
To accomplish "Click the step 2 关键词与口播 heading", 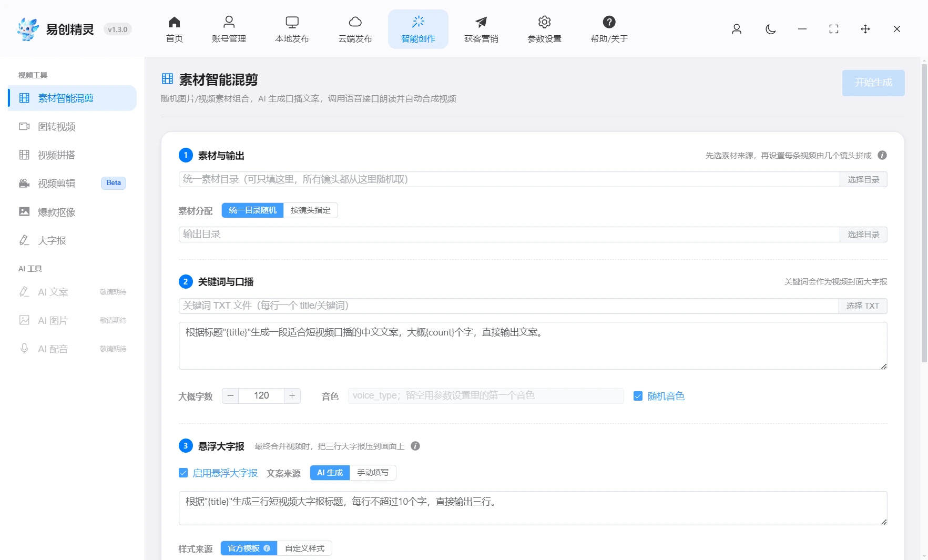I will pyautogui.click(x=226, y=282).
